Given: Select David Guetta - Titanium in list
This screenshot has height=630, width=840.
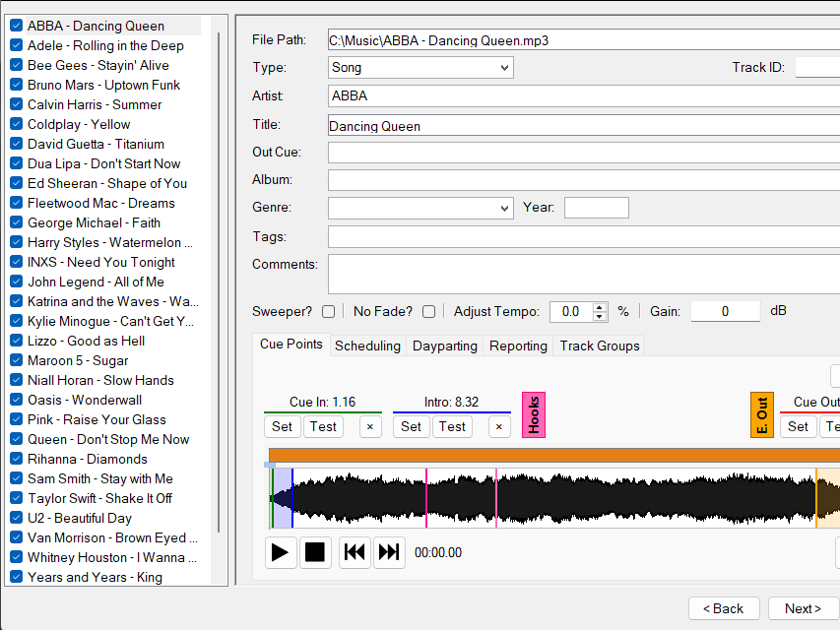Looking at the screenshot, I should point(96,144).
